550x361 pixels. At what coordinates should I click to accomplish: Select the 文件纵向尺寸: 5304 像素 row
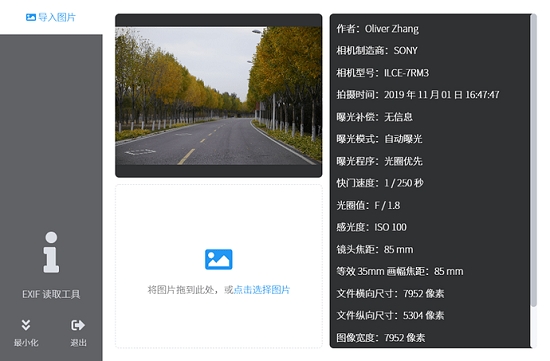point(390,316)
